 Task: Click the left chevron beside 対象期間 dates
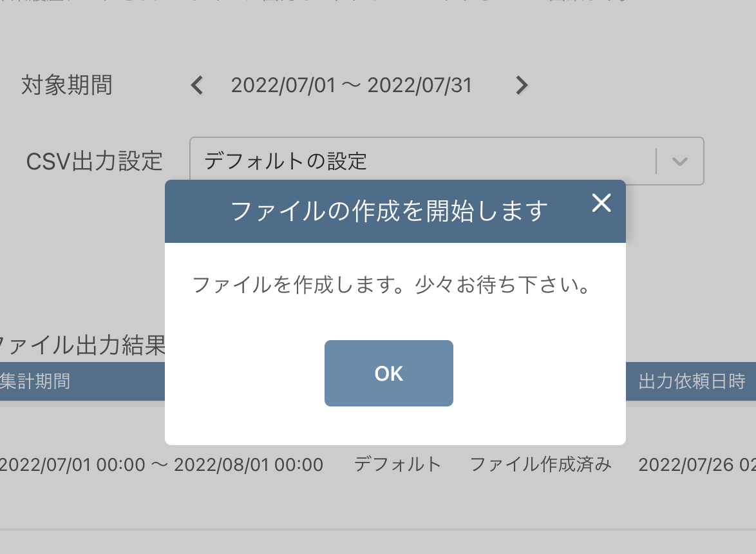197,85
